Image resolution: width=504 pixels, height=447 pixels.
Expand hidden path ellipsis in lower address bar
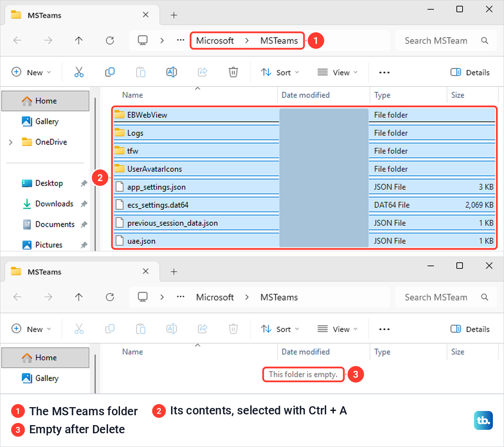pyautogui.click(x=181, y=297)
